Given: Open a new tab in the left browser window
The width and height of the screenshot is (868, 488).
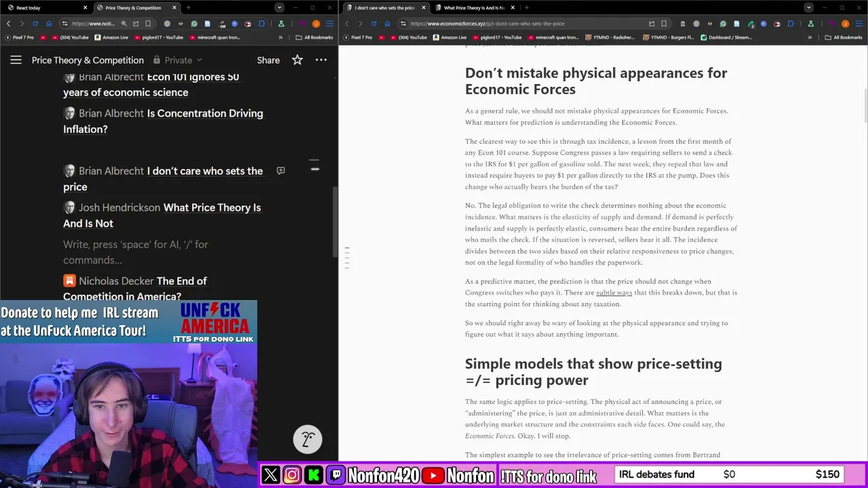Looking at the screenshot, I should pos(189,7).
